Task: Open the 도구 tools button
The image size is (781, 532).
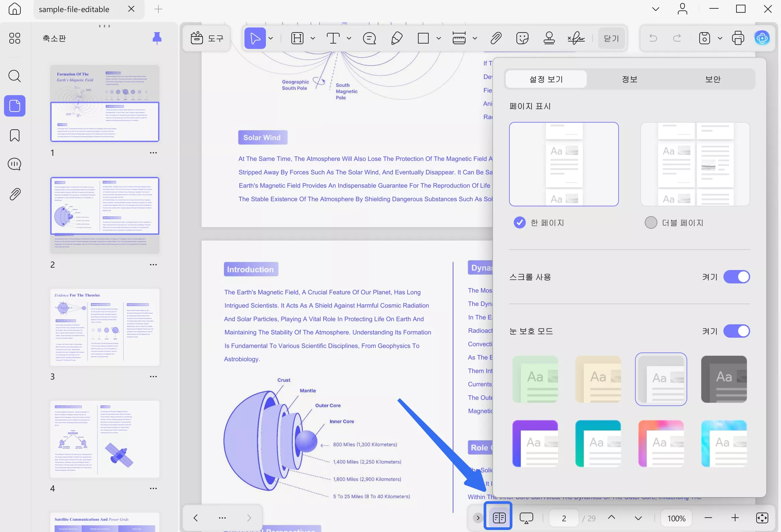Action: [206, 38]
